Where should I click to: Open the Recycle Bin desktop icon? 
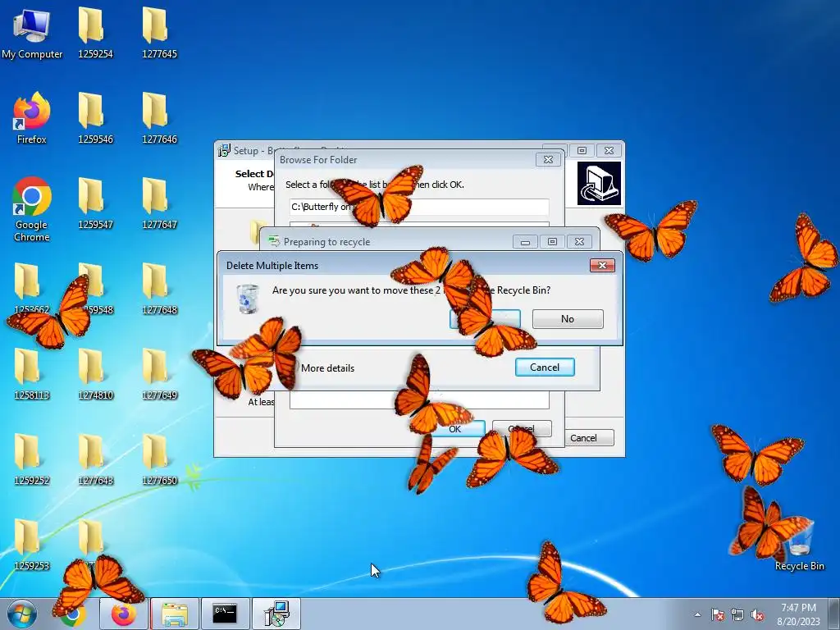coord(799,546)
